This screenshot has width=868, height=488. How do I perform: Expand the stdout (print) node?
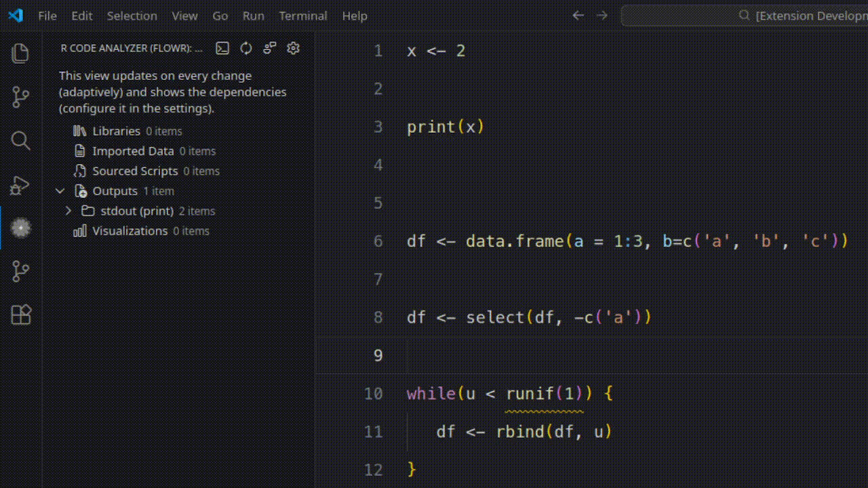68,211
